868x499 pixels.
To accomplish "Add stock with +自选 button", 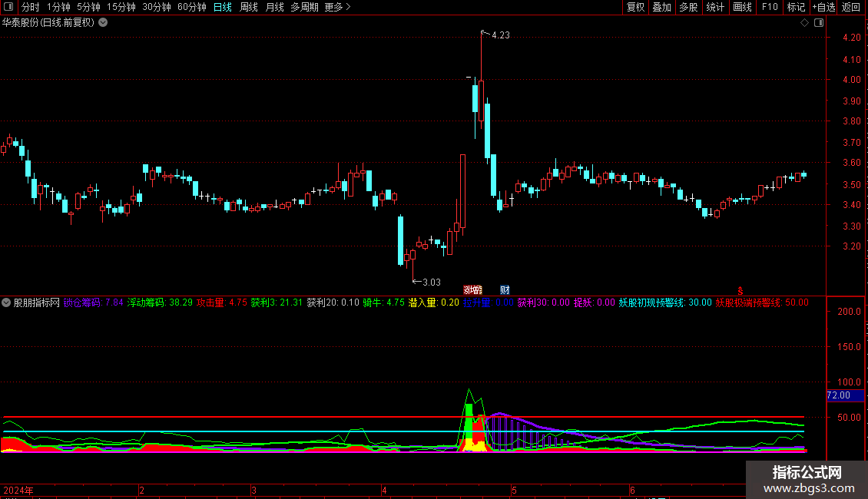I will [x=823, y=7].
